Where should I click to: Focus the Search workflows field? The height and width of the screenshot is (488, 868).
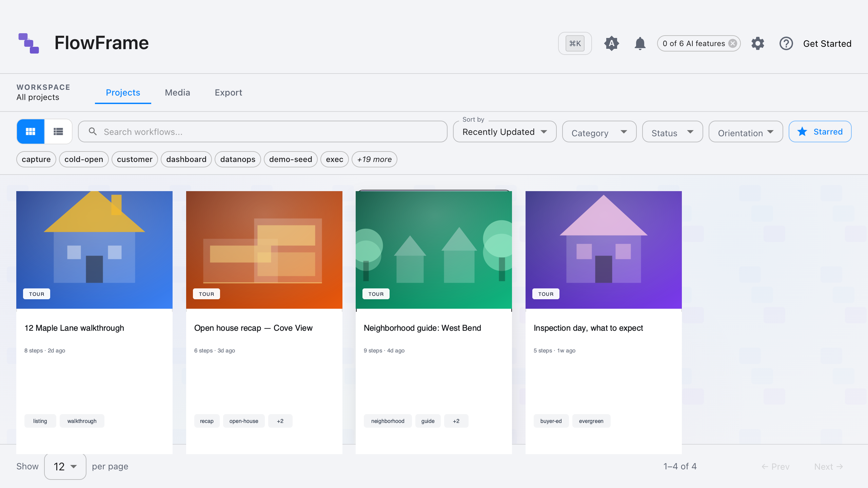(x=263, y=131)
